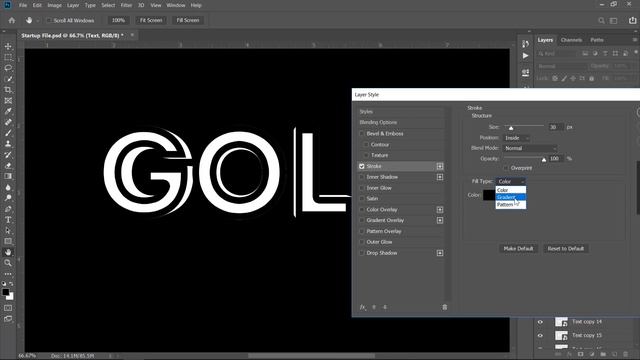Add another Inner Shadow with plus icon

(440, 177)
